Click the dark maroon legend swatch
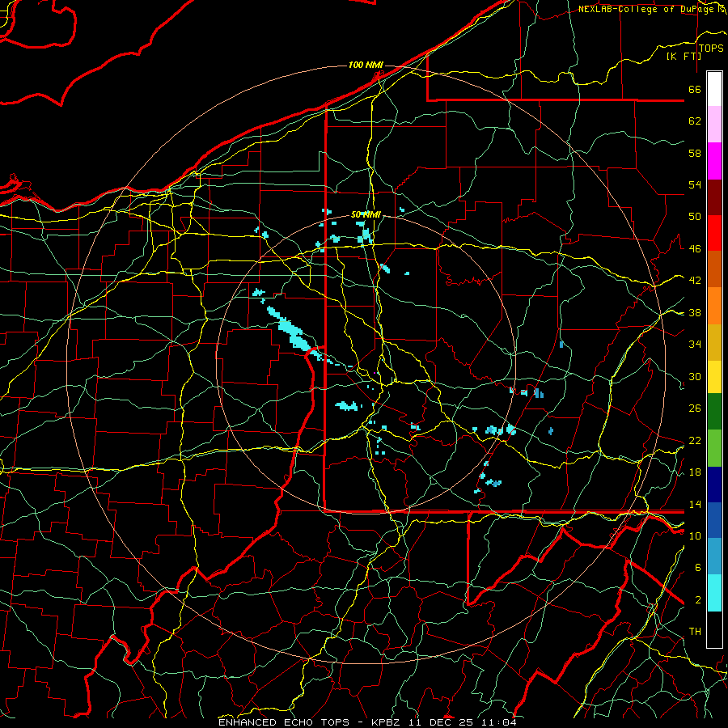 tap(714, 197)
